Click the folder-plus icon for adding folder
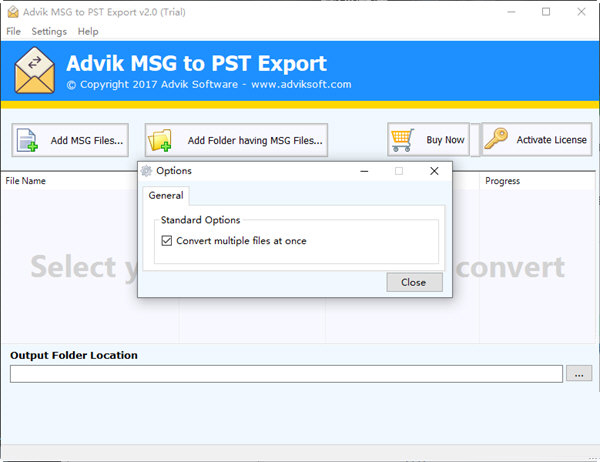 (x=160, y=140)
